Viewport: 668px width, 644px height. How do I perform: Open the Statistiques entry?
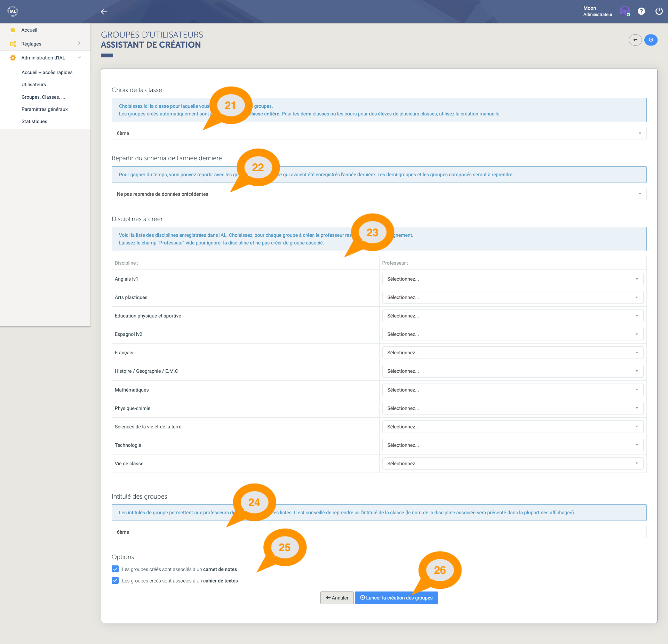(34, 121)
